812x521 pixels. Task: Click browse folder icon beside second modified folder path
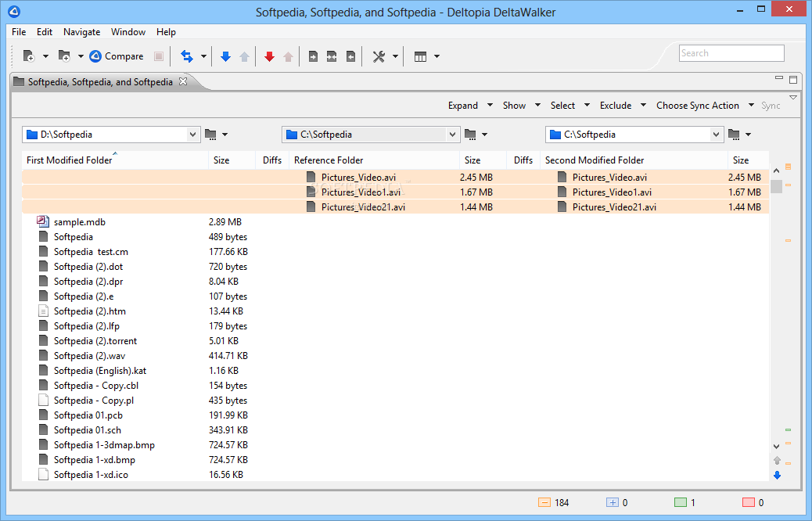pos(734,134)
